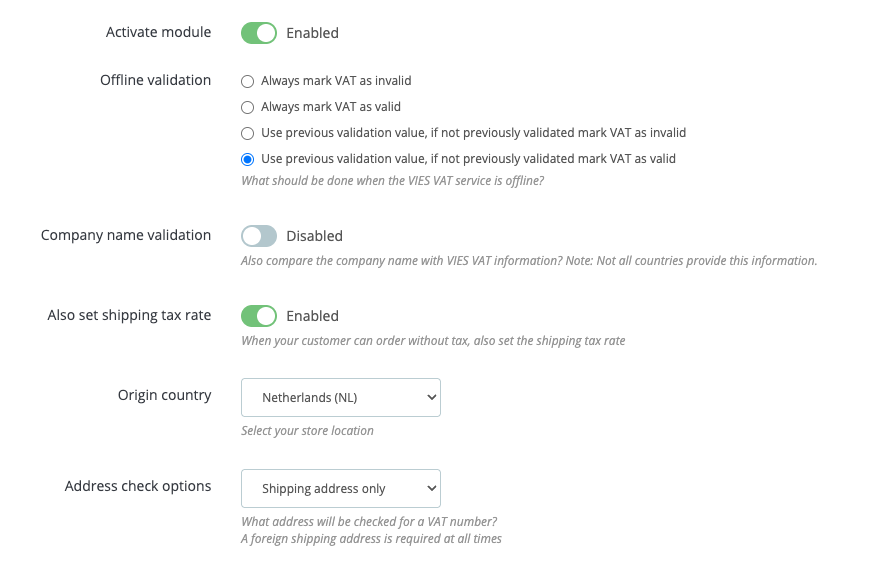Click "Enabled" text beside Activate module toggle
887x567 pixels.
pyautogui.click(x=312, y=33)
